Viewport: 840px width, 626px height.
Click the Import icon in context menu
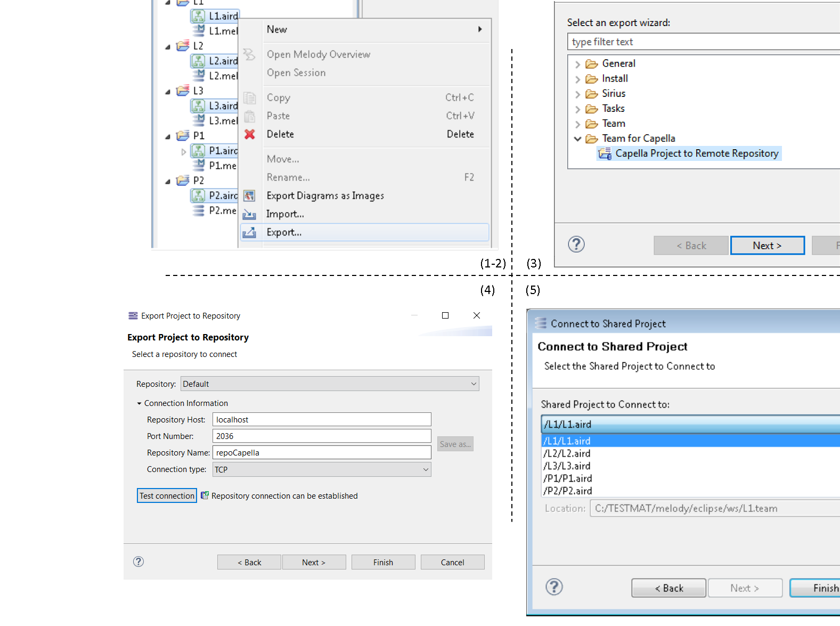[x=249, y=214]
